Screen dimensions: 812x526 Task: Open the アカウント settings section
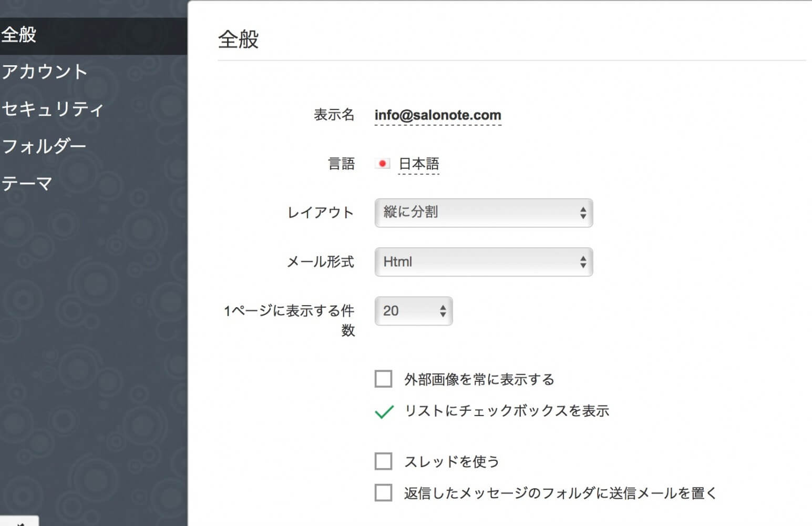tap(44, 72)
